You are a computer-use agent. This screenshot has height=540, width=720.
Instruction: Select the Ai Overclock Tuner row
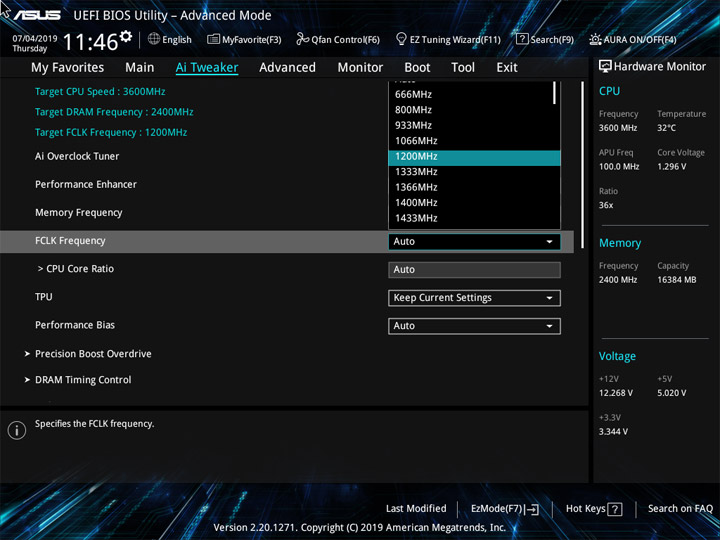tap(77, 156)
